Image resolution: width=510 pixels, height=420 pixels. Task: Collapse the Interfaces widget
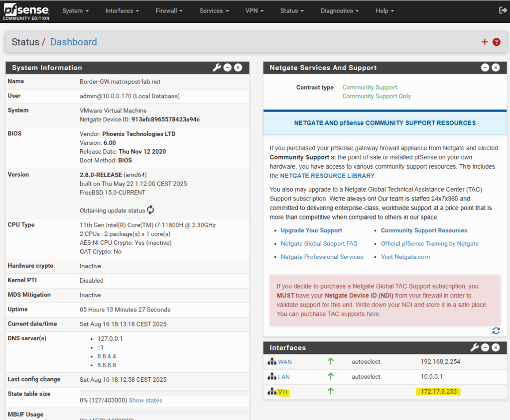[485, 347]
